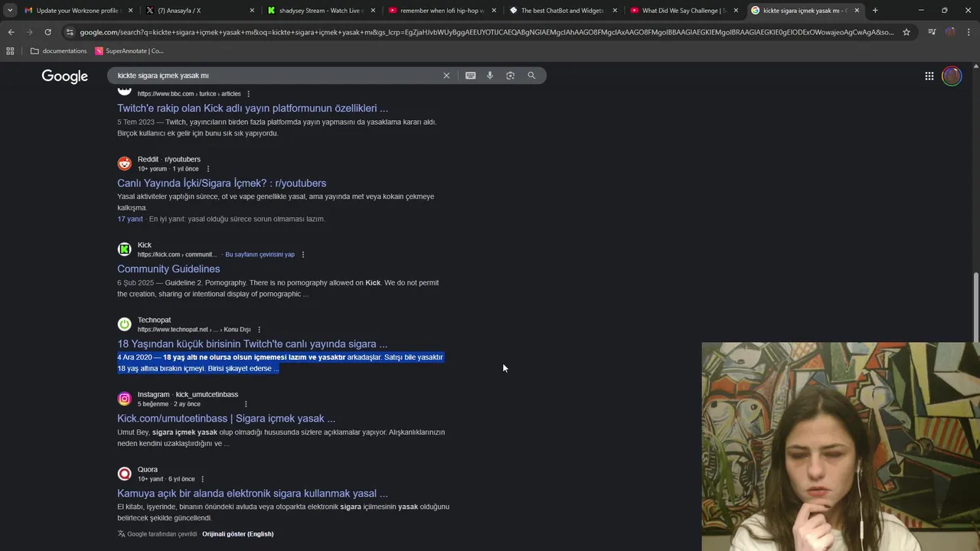Open the SuperAnnotate bookmark
The width and height of the screenshot is (980, 551).
129,51
